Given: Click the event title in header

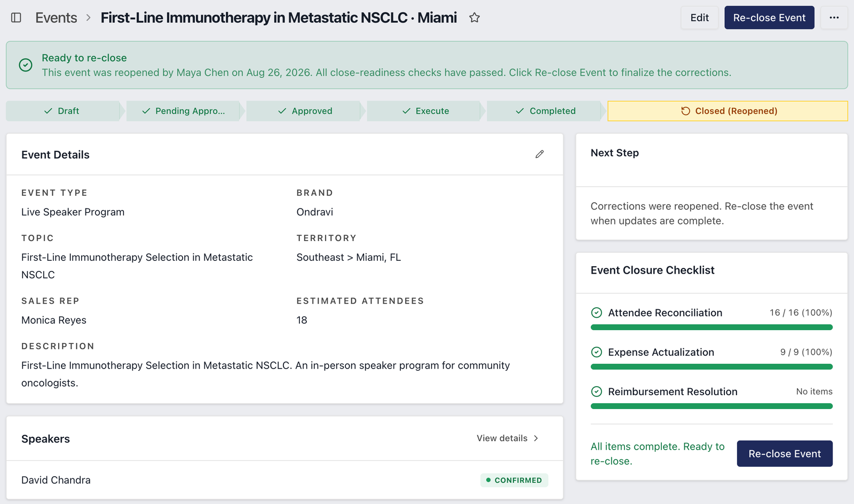Looking at the screenshot, I should [279, 18].
